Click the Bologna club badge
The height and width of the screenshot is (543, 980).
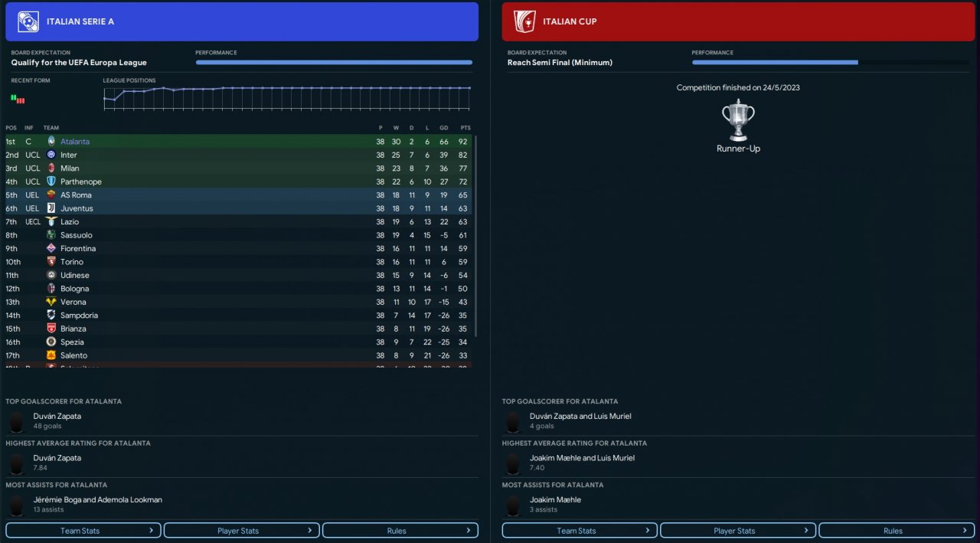tap(51, 289)
